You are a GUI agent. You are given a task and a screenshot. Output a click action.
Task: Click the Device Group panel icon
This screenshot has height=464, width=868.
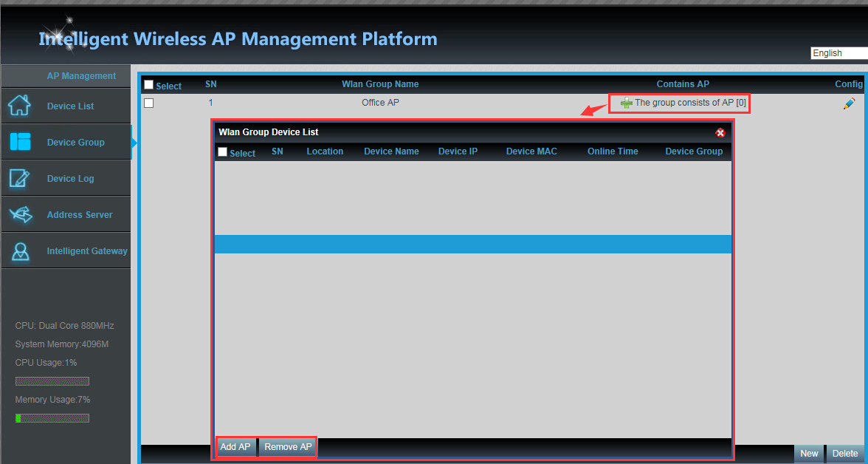tap(20, 141)
